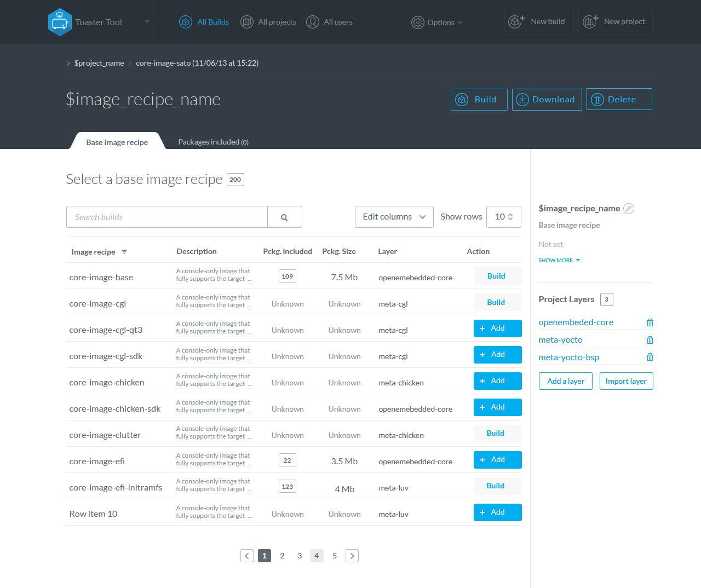Remove meta-yocto layer with trash icon
This screenshot has height=588, width=701.
650,340
